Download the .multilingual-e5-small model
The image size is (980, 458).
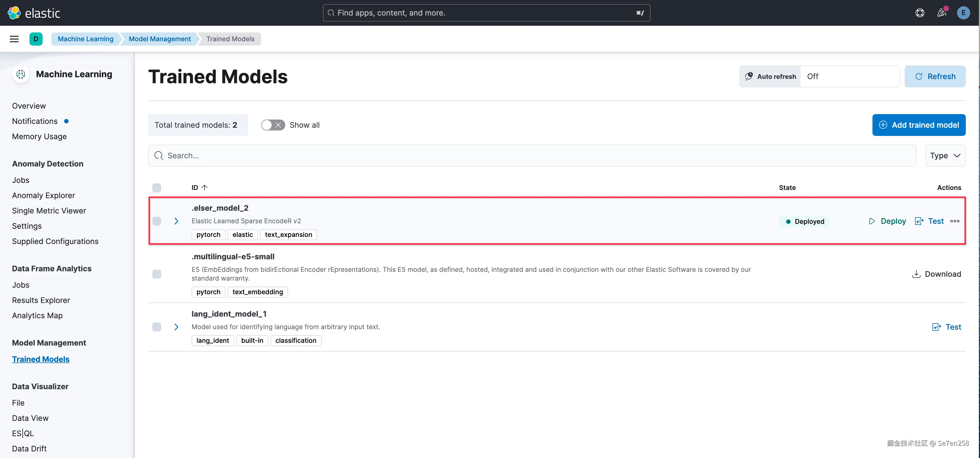937,274
